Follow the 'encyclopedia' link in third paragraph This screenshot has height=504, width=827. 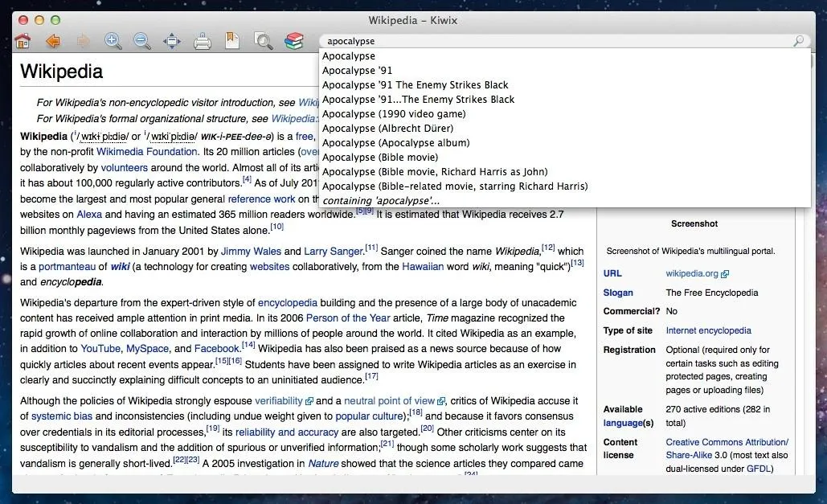point(288,303)
